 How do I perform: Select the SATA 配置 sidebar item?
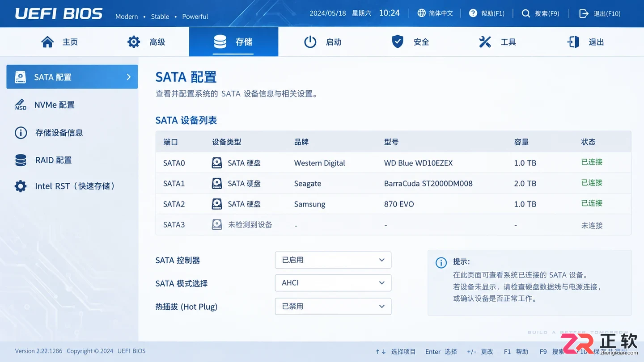click(72, 77)
